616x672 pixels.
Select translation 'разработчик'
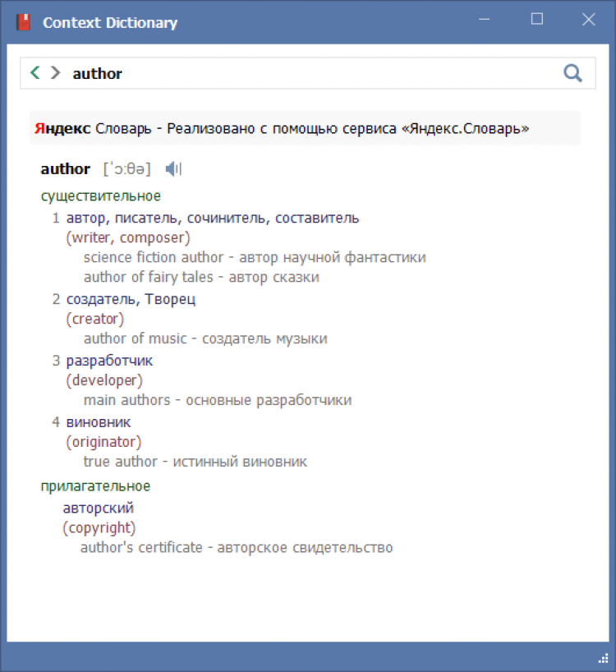click(x=109, y=361)
